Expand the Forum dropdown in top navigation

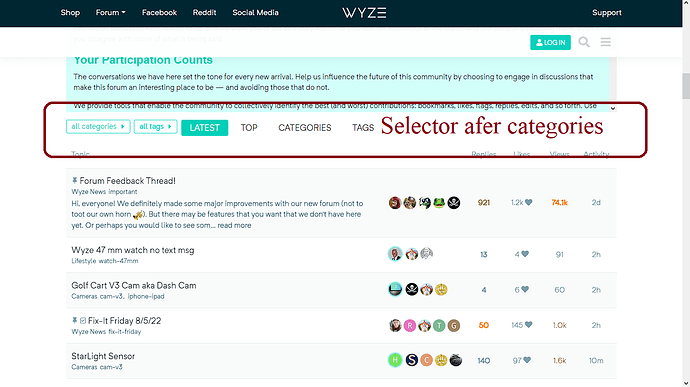pos(110,13)
